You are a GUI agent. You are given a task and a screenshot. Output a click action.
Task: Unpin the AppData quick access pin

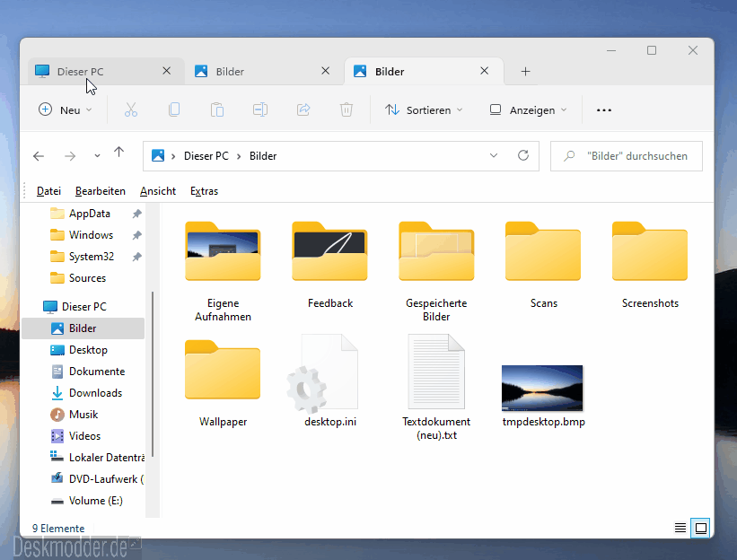(x=136, y=214)
